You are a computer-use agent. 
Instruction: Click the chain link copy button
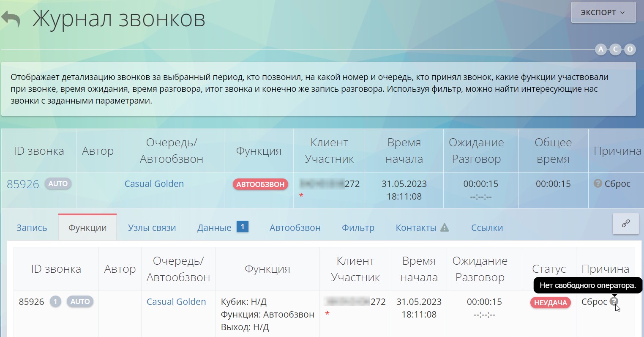pos(626,223)
